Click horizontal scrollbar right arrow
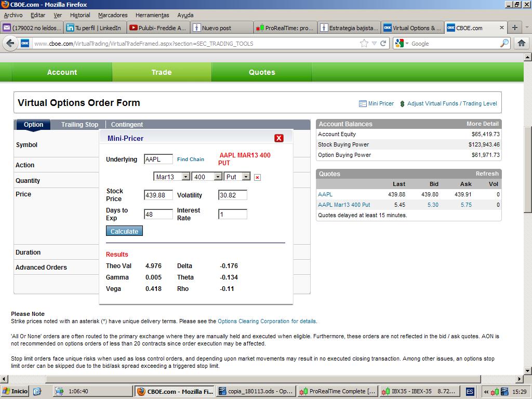532x399 pixels. tap(520, 379)
